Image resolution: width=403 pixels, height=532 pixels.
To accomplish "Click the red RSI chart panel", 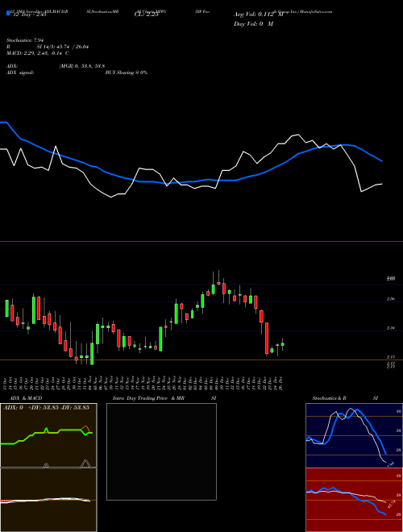I will point(354,500).
